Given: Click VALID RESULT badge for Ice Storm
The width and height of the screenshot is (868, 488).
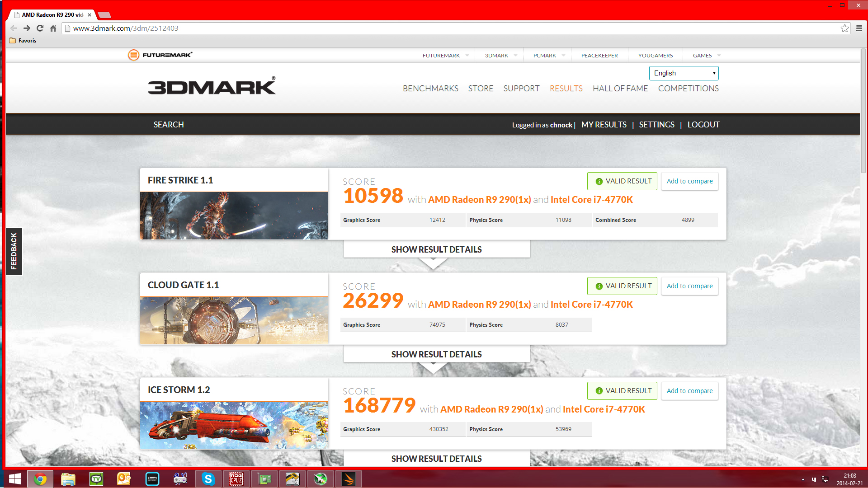Looking at the screenshot, I should [x=622, y=391].
